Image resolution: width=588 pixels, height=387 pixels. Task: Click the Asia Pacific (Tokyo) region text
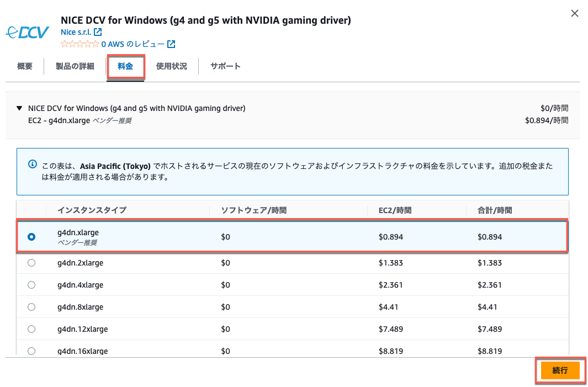pyautogui.click(x=115, y=166)
